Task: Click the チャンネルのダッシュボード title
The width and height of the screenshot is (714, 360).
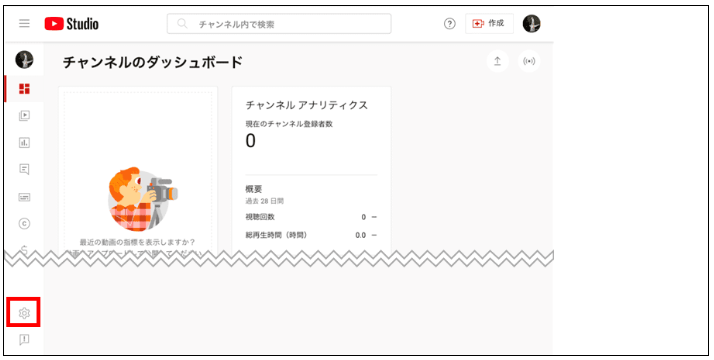Action: tap(153, 62)
